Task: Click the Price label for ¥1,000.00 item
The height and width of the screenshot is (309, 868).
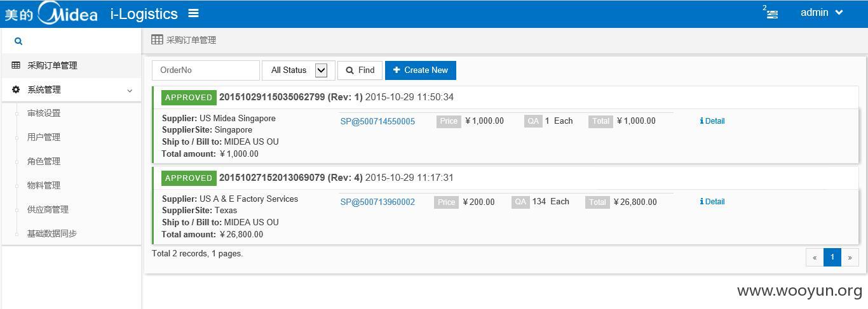Action: [x=449, y=121]
